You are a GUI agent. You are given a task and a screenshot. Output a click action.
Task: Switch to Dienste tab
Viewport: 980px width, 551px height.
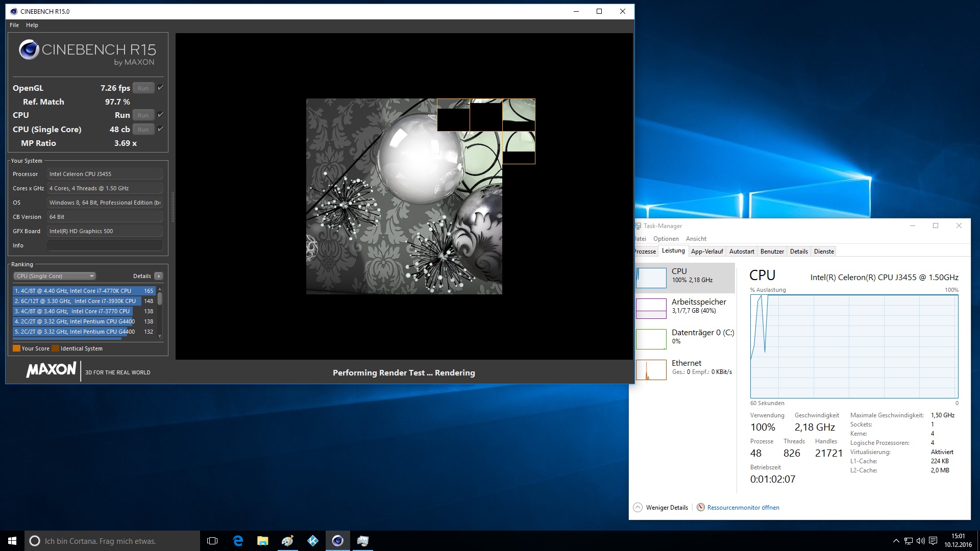point(824,252)
